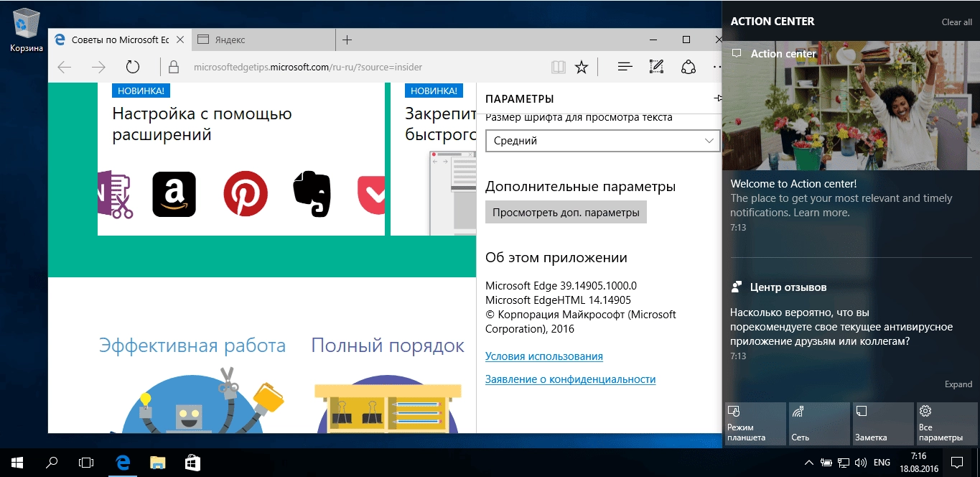Screen dimensions: 980x477
Task: Click the OneNote Clipper icon
Action: click(116, 195)
